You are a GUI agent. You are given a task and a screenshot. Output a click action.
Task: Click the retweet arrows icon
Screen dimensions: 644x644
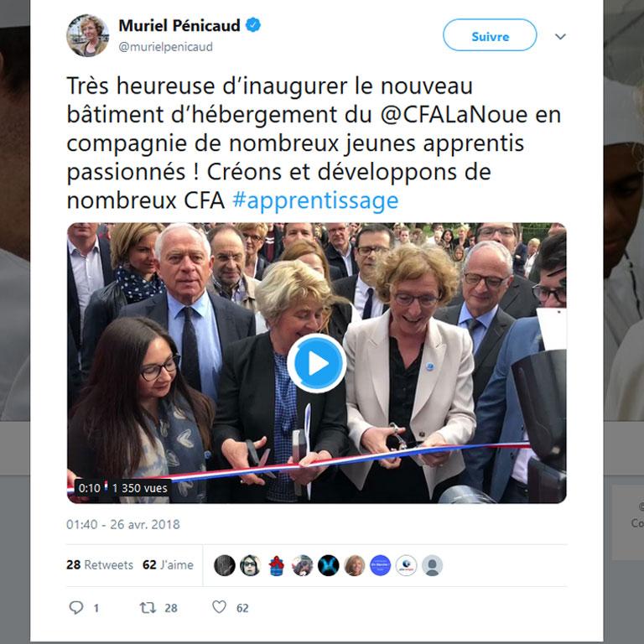[x=148, y=607]
